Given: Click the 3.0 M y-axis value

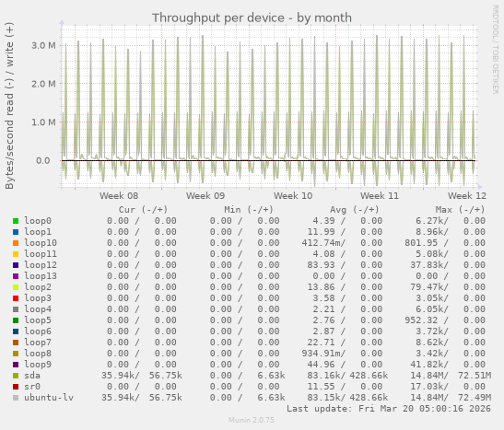Looking at the screenshot, I should [43, 46].
